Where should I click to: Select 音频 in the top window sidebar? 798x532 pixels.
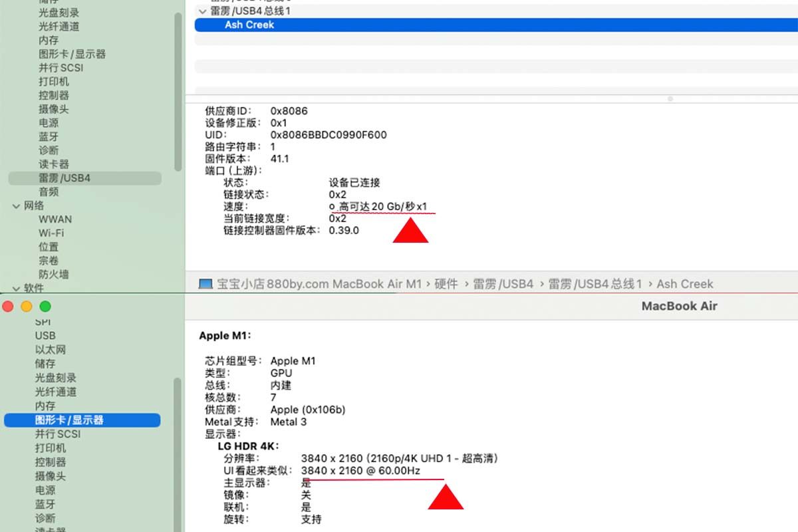click(x=49, y=192)
